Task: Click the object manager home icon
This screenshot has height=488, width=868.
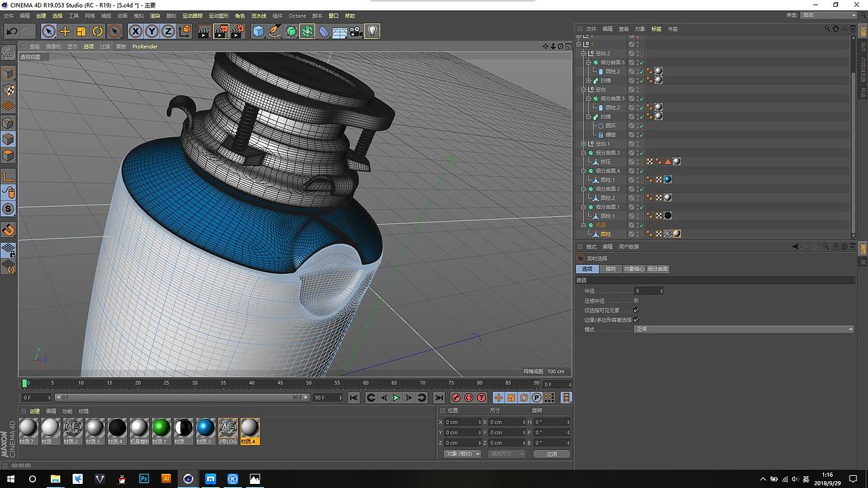Action: pyautogui.click(x=835, y=28)
